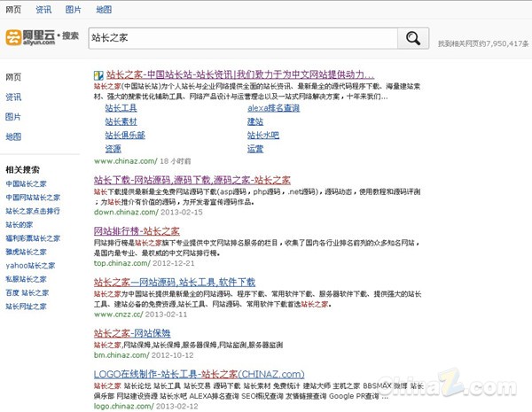
Task: Click related search 福利彩票站长之家
Action: pyautogui.click(x=33, y=238)
